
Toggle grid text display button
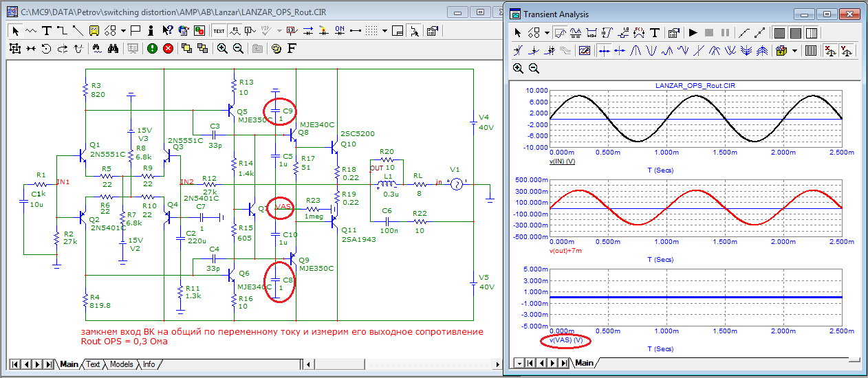tap(219, 31)
